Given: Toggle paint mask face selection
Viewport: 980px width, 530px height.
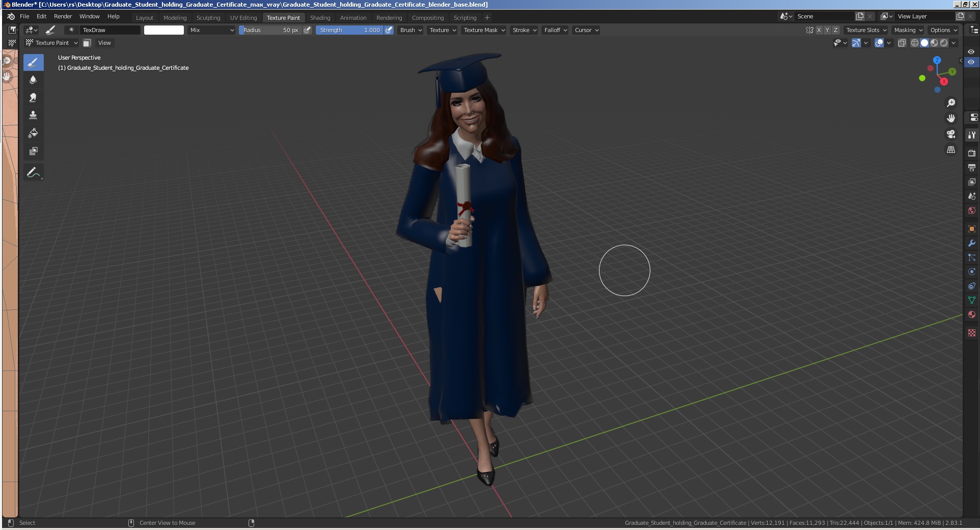Looking at the screenshot, I should click(x=87, y=43).
